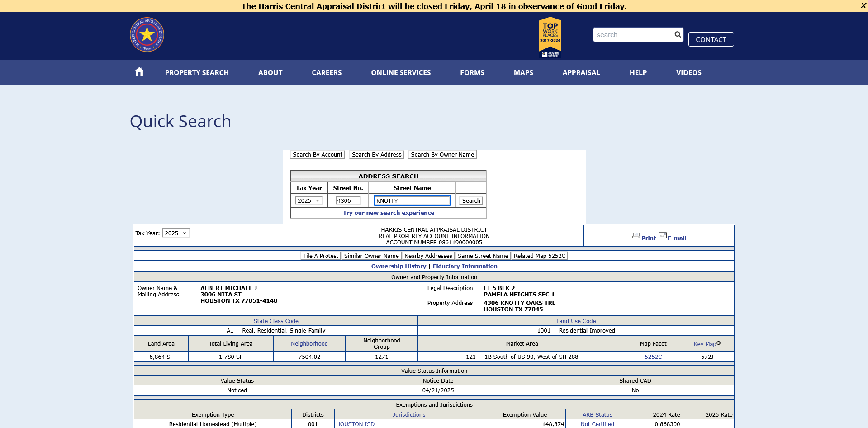Select neighborhood group value 1271
The height and width of the screenshot is (428, 868).
click(382, 357)
